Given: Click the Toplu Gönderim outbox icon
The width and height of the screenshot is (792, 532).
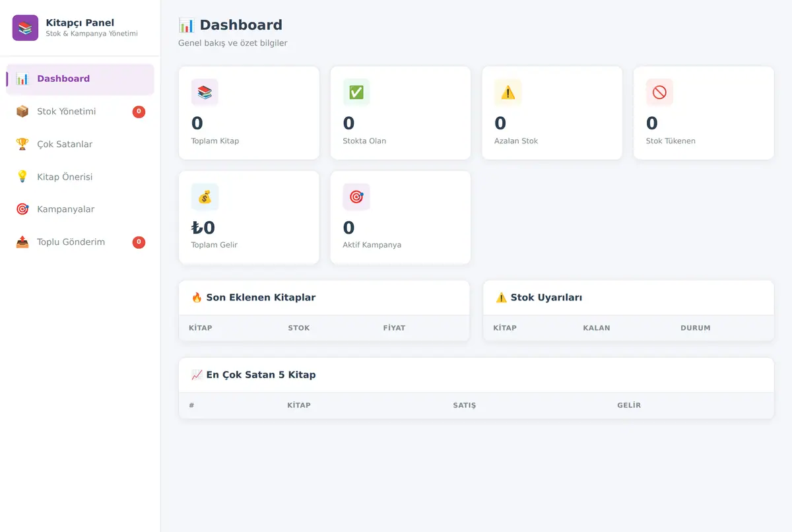Looking at the screenshot, I should 22,242.
